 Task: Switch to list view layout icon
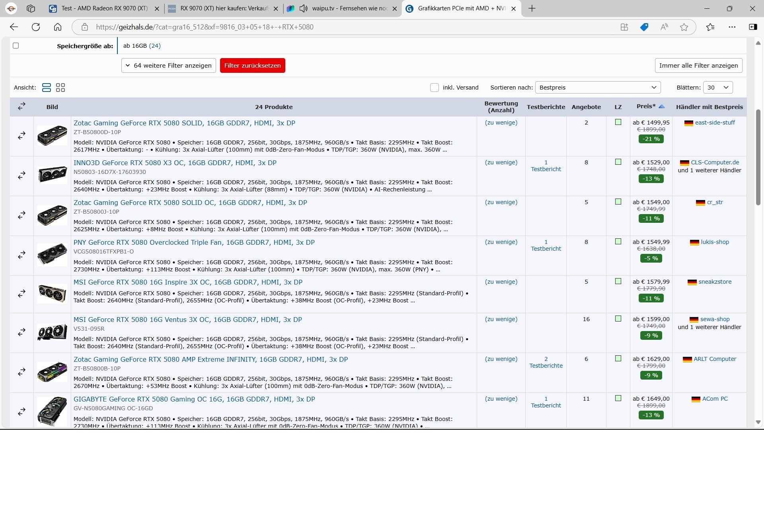[47, 88]
